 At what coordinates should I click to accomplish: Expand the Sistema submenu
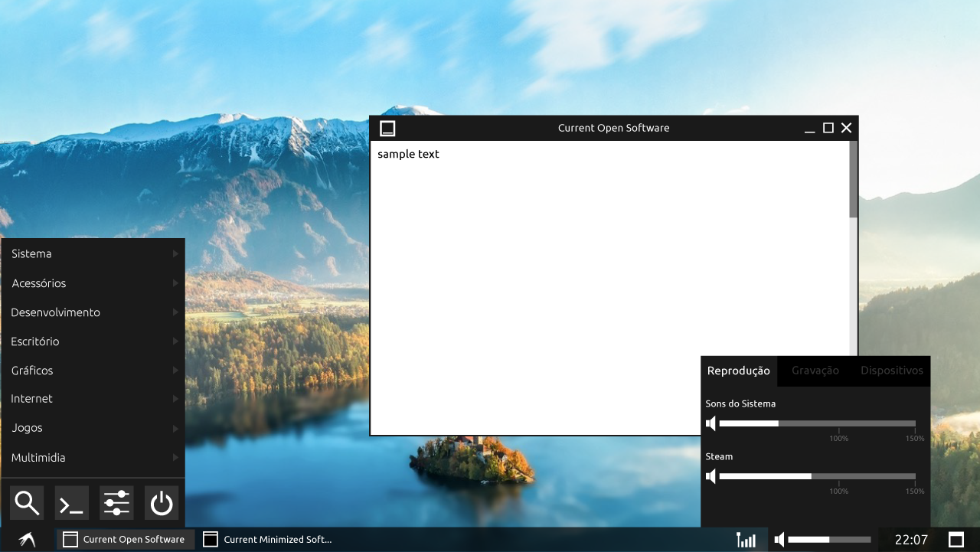coord(93,253)
